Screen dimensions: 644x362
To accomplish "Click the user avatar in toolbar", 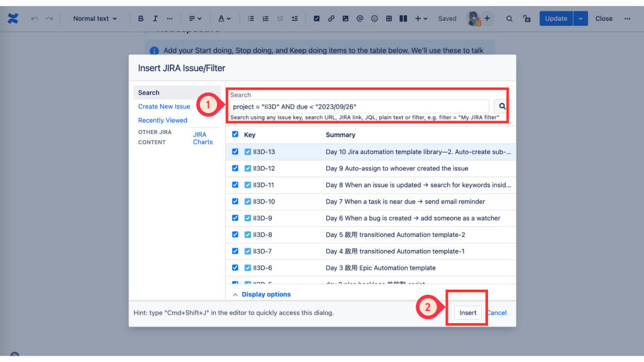I will coord(474,18).
